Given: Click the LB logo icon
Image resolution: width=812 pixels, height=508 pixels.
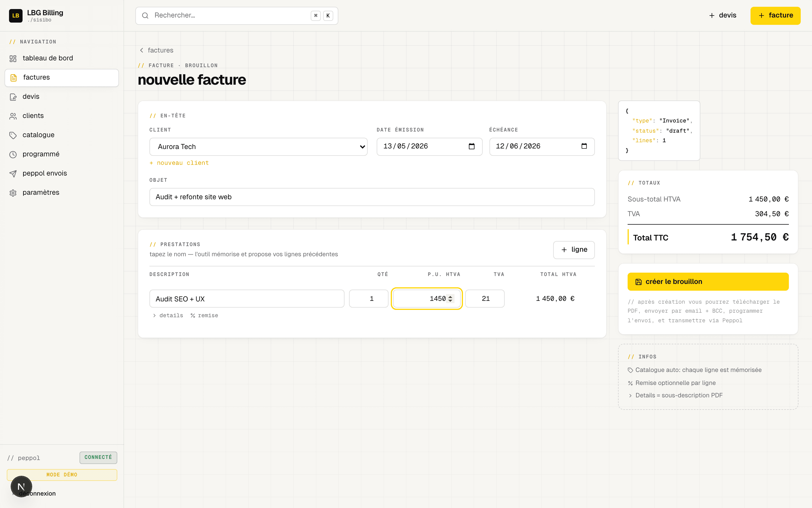Looking at the screenshot, I should (x=16, y=16).
